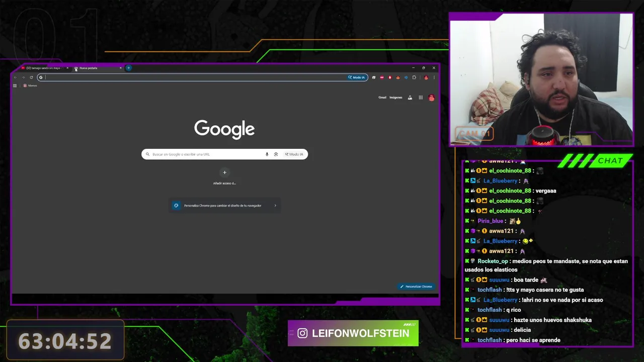
Task: Search by image with the Lens icon
Action: tap(276, 154)
